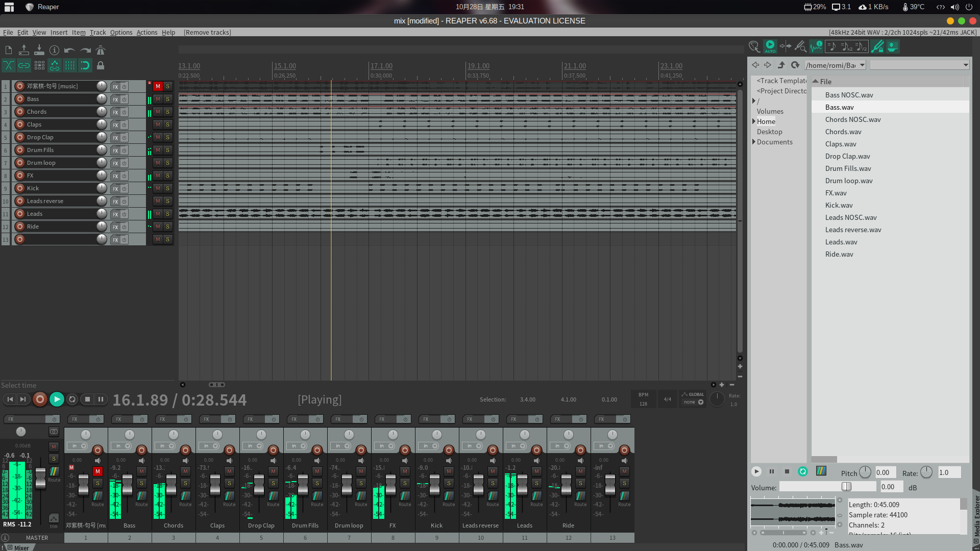Open the Insert menu
The image size is (980, 551).
tap(59, 32)
